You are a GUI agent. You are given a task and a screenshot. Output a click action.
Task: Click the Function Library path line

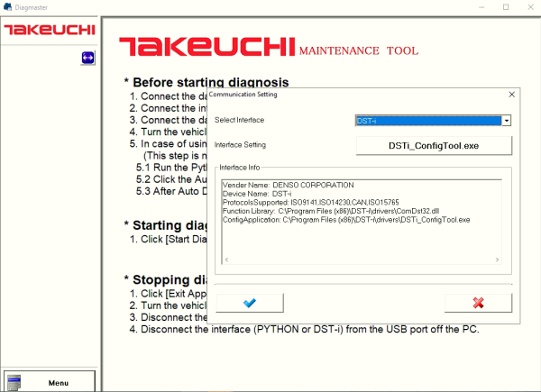click(x=331, y=211)
